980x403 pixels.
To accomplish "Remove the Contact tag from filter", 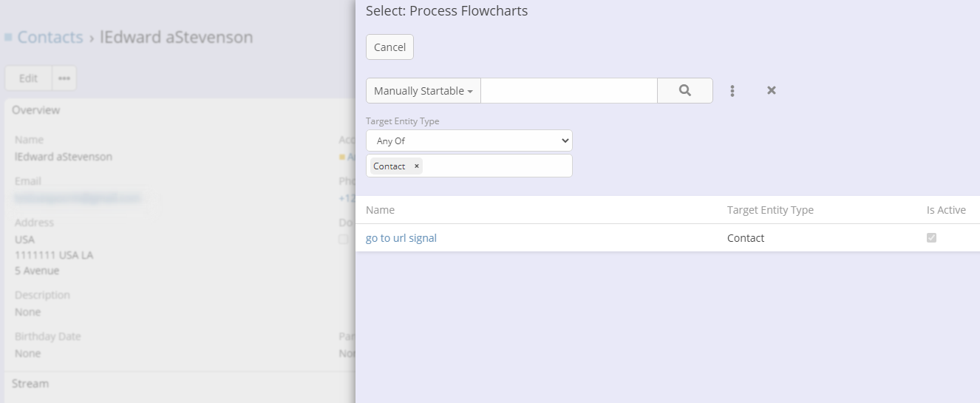I will click(x=417, y=166).
